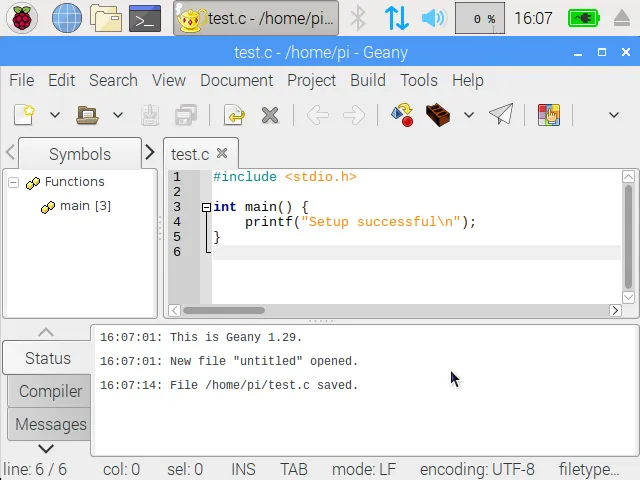
Task: Navigate back with the left arrow
Action: 318,115
